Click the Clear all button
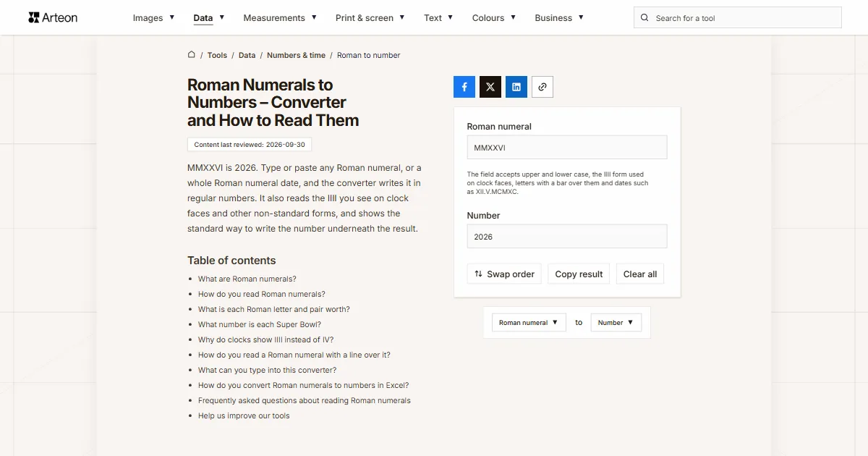Viewport: 868px width, 456px height. point(640,274)
